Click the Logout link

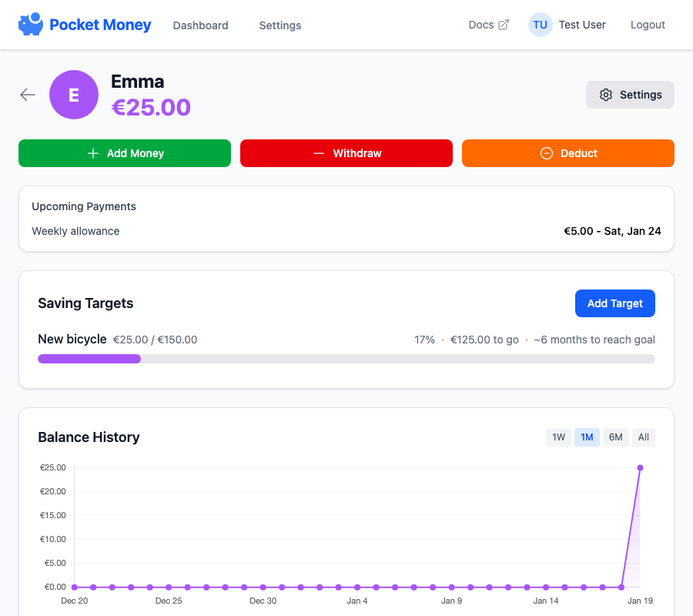pos(647,25)
